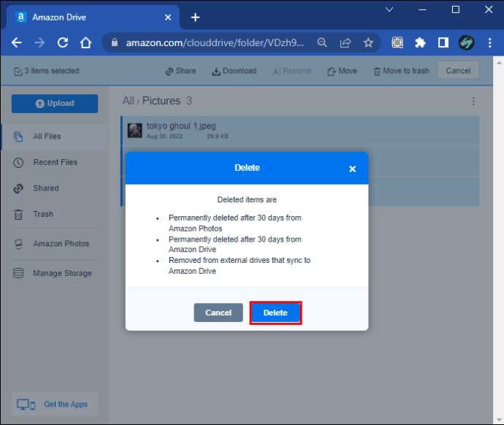Screen dimensions: 504x425
Task: Click the zoom magnifier icon in address bar
Action: 322,42
